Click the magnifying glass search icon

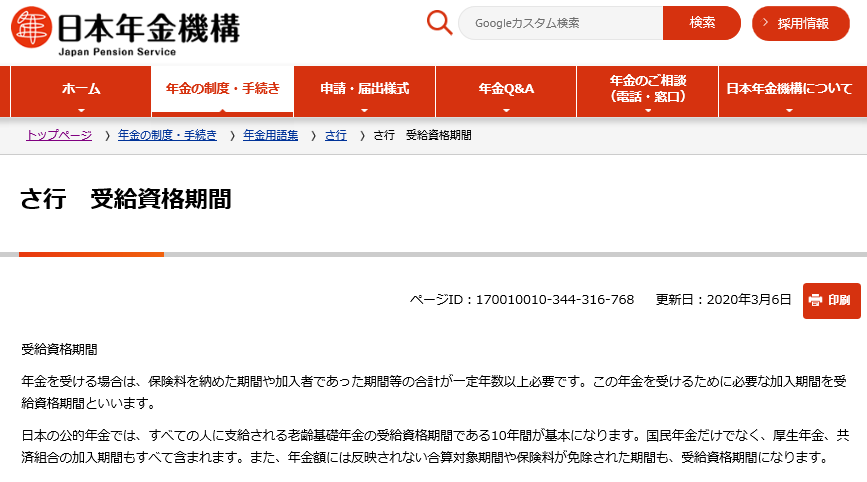coord(439,22)
